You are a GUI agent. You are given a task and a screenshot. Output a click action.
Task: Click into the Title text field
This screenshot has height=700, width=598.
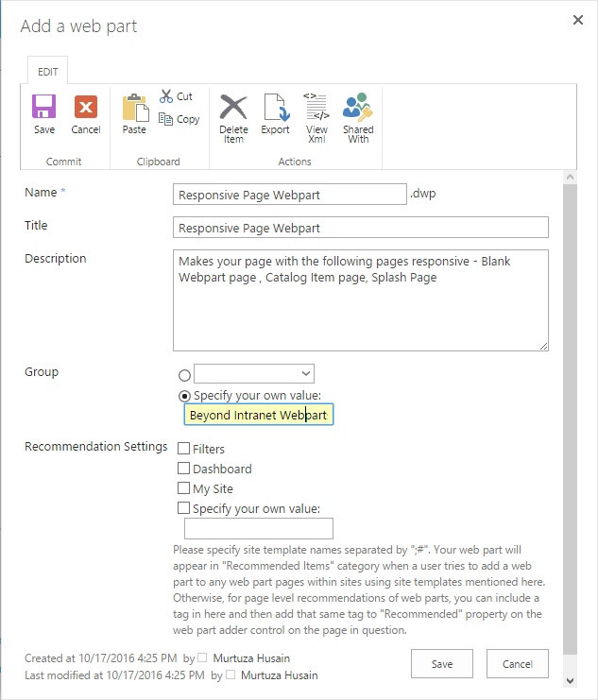click(x=362, y=228)
